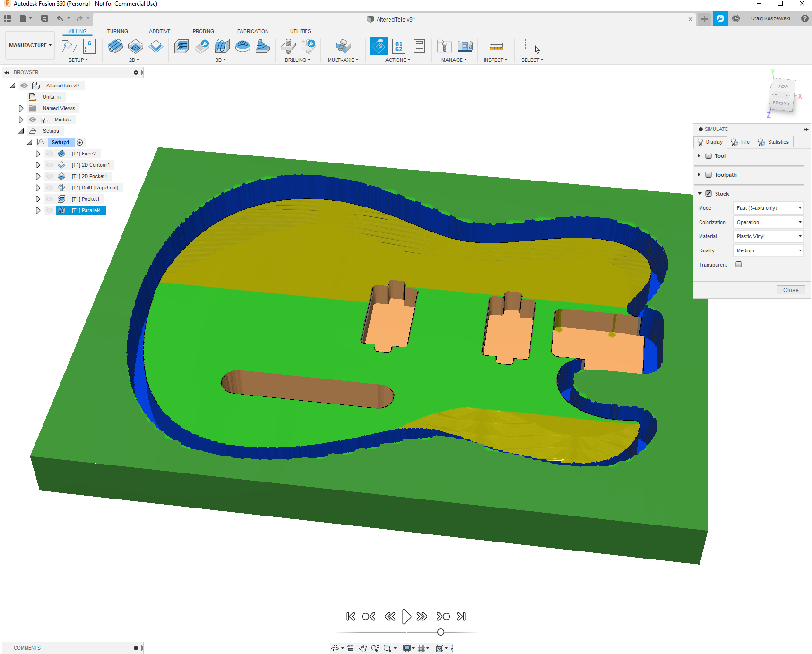The image size is (812, 654).
Task: Jump to simulation start
Action: 351,617
